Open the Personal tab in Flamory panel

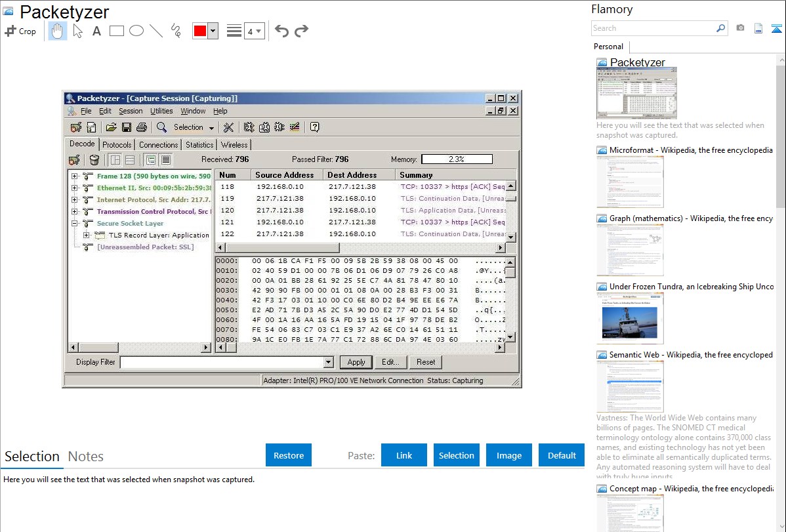pyautogui.click(x=608, y=47)
